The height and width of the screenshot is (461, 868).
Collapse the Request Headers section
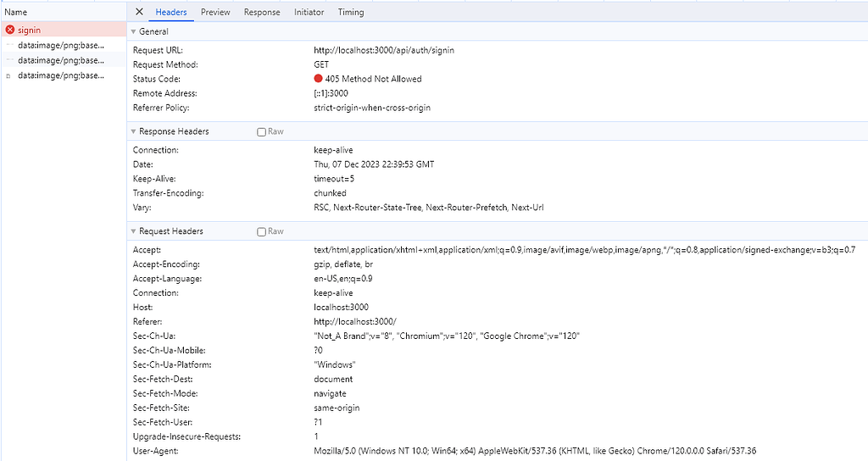click(133, 231)
